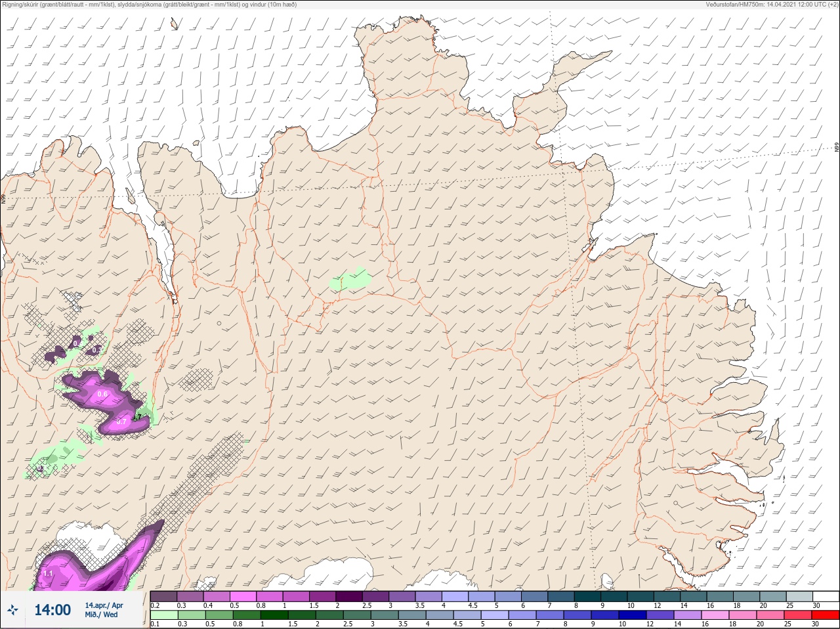
Task: Click the 0.7 precipitation value on the map
Action: pos(121,422)
